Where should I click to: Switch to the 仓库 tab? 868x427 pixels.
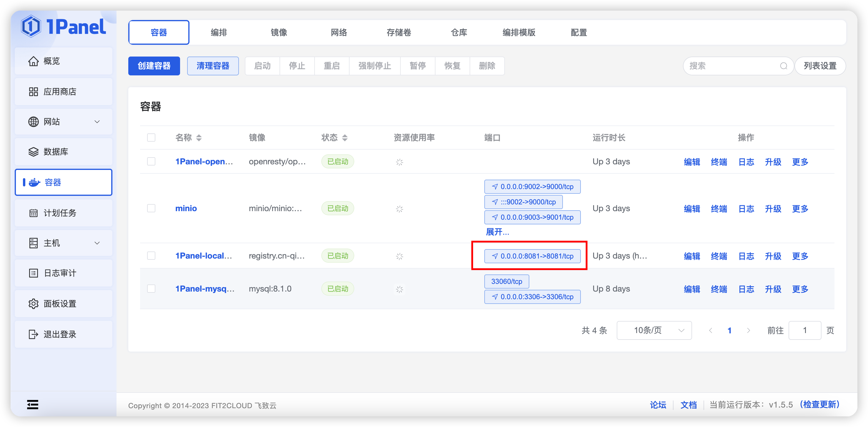point(459,32)
